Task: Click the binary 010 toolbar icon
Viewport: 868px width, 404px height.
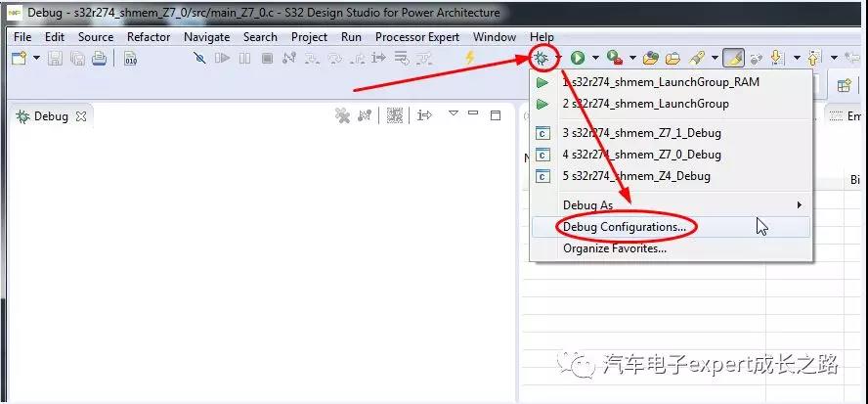Action: coord(131,58)
